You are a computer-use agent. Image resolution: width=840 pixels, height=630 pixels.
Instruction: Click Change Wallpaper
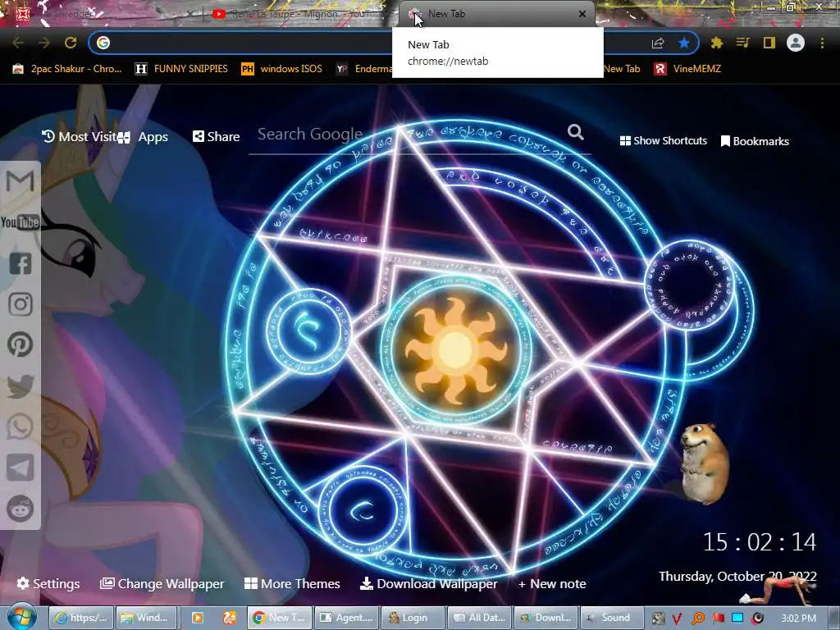coord(162,584)
